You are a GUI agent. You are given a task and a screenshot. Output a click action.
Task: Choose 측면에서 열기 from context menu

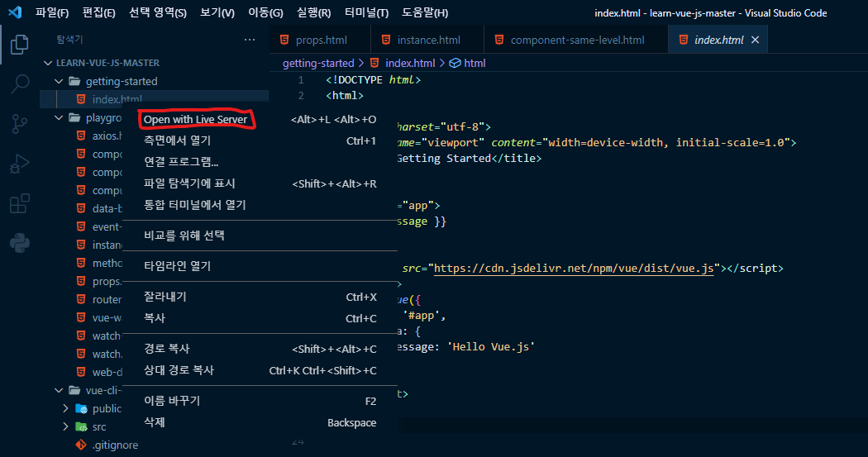click(260, 140)
